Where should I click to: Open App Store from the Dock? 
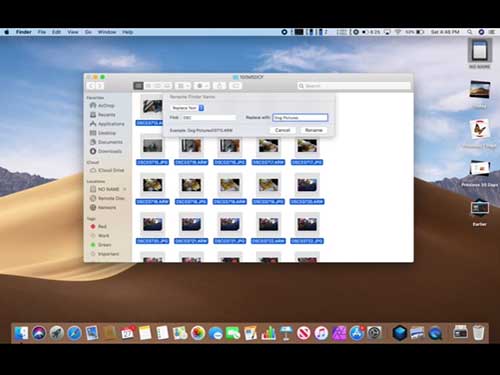click(356, 333)
